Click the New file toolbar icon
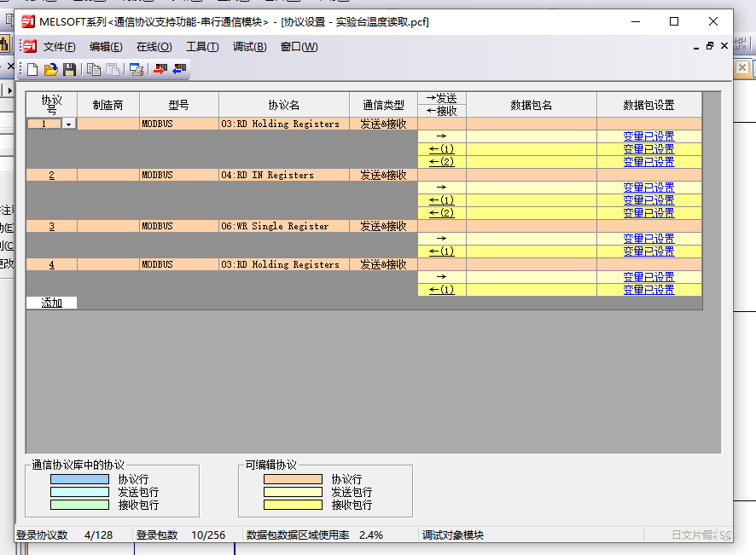 coord(32,70)
